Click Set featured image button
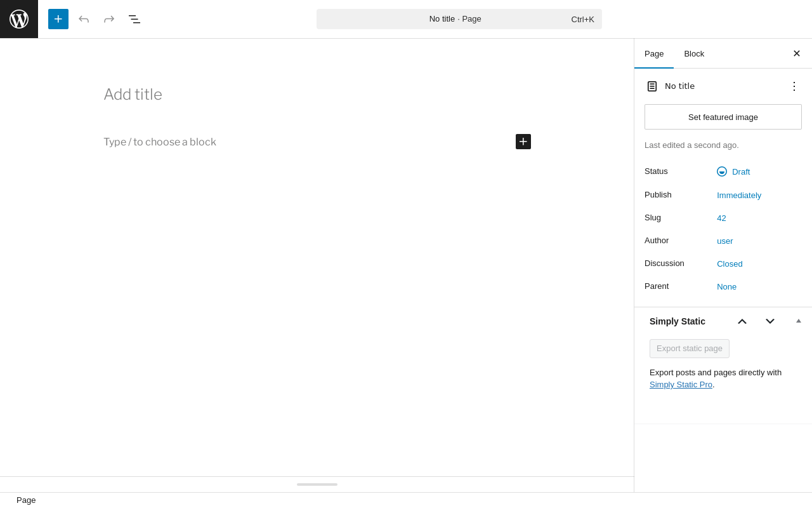Screen dimensions: 812x508 [x=723, y=117]
